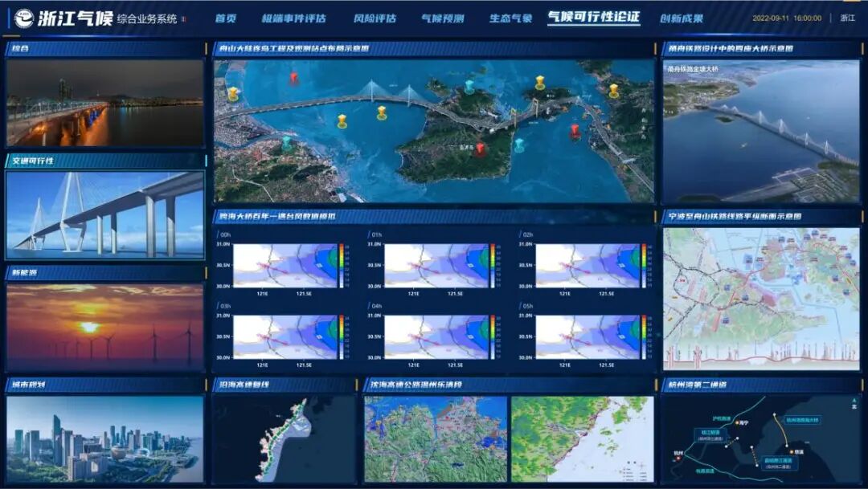Click the 海宁 city dot on the map
Viewport: 868px width, 489px height.
[738, 422]
